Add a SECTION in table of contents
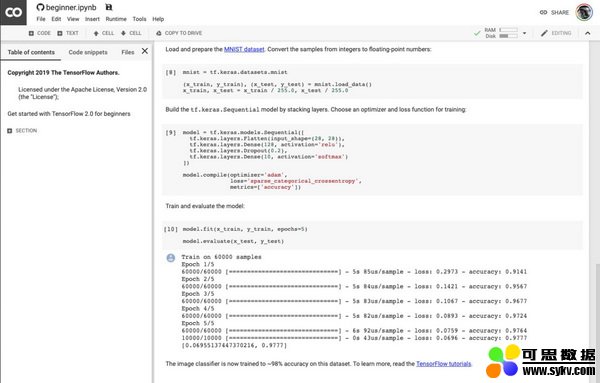 click(x=22, y=131)
